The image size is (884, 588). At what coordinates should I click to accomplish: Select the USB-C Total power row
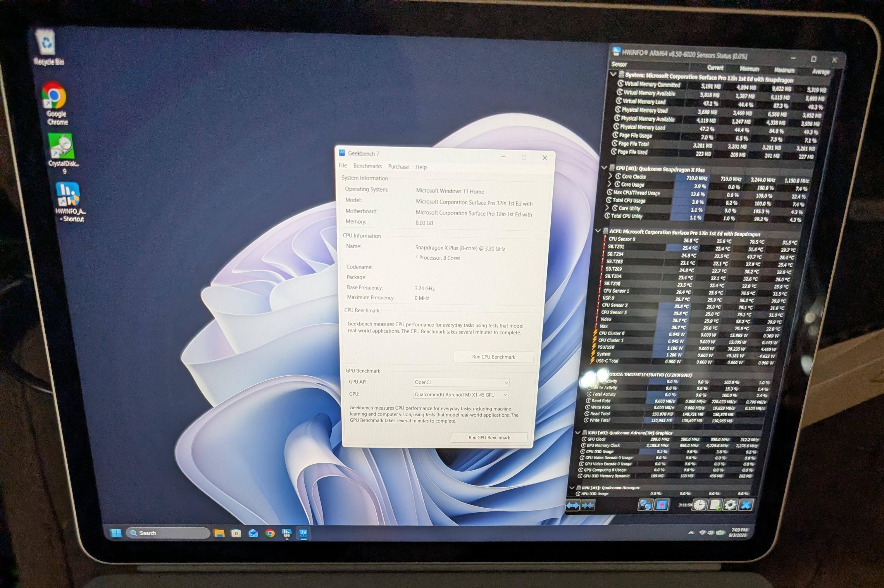pos(682,361)
